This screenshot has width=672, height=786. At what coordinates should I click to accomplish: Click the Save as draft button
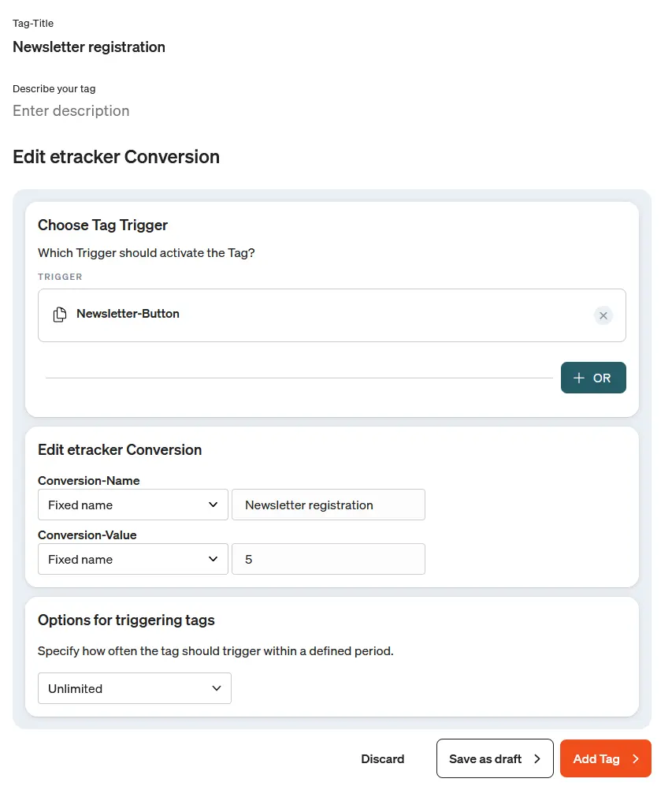pos(495,758)
